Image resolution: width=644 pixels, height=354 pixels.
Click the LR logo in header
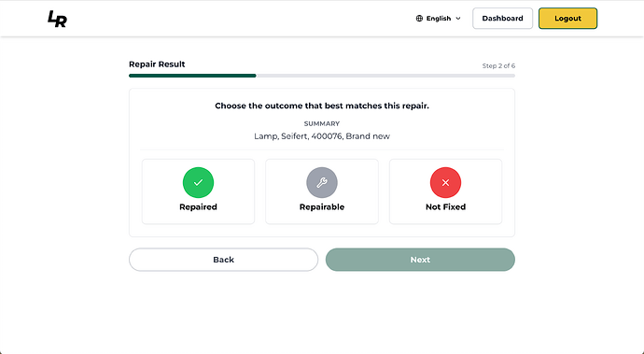(x=57, y=19)
